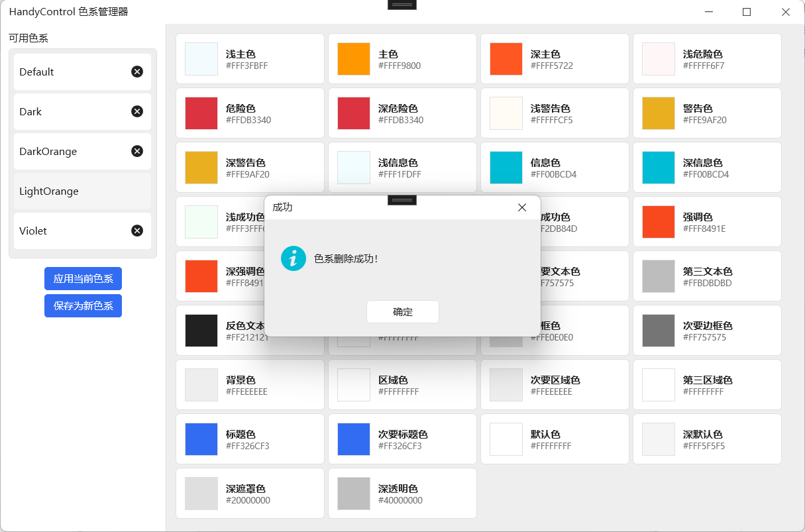Select the Violet scheme row
Screen dimensions: 805x532
point(83,231)
